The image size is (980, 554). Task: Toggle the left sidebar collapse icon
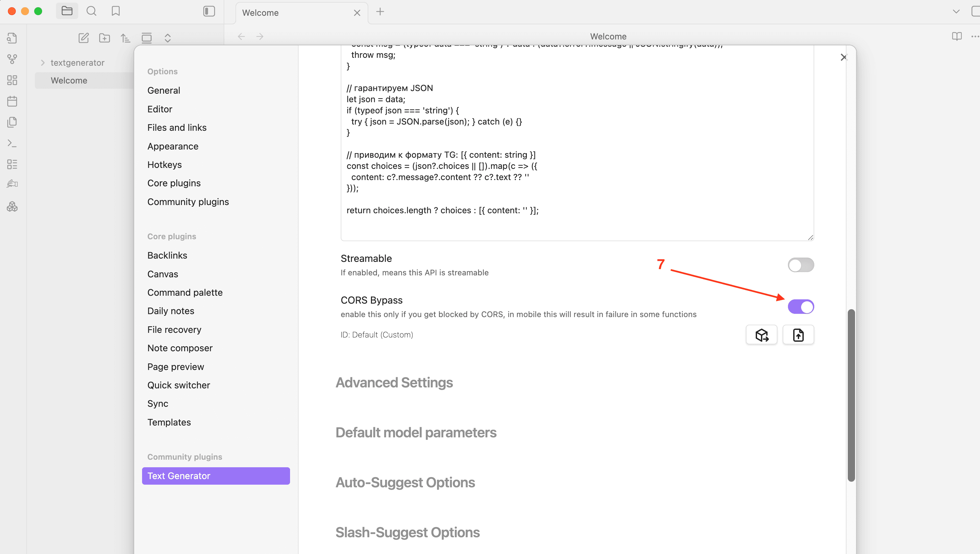coord(209,11)
